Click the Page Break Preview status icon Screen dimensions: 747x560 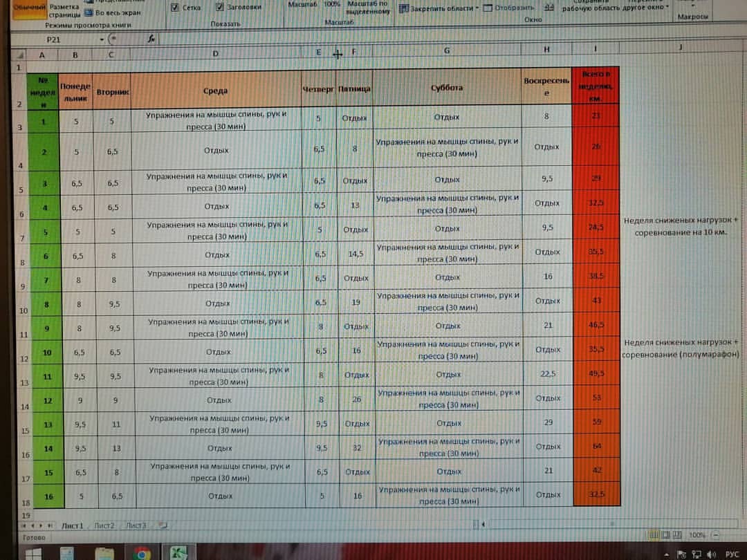(677, 534)
